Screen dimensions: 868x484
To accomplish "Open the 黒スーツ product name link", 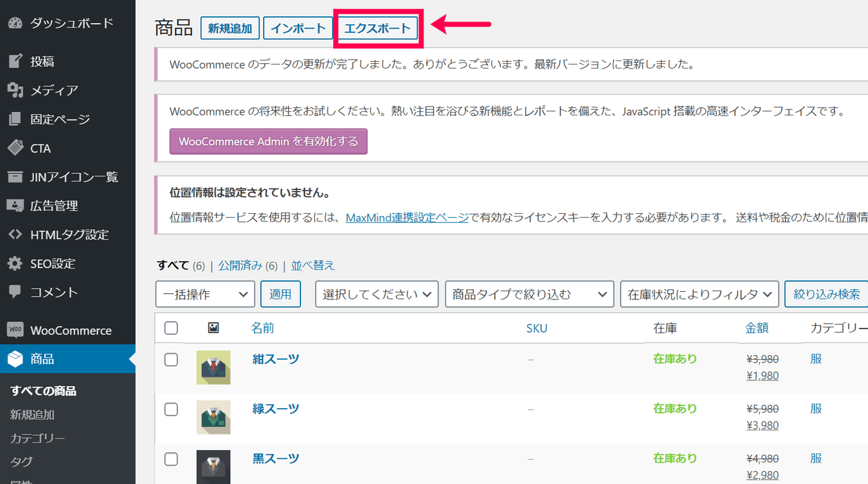I will 276,458.
